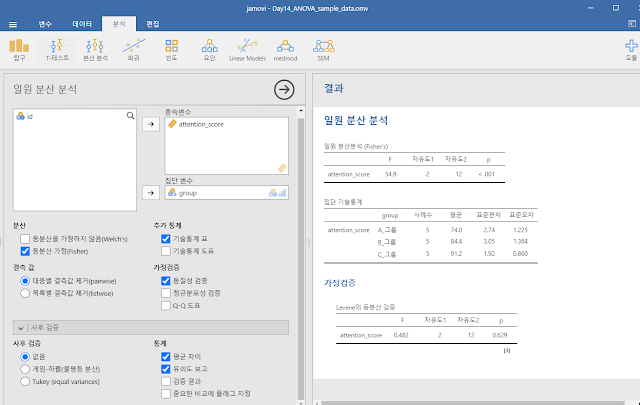
Task: Open the 탐구 (Exploration) analyses
Action: 19,50
